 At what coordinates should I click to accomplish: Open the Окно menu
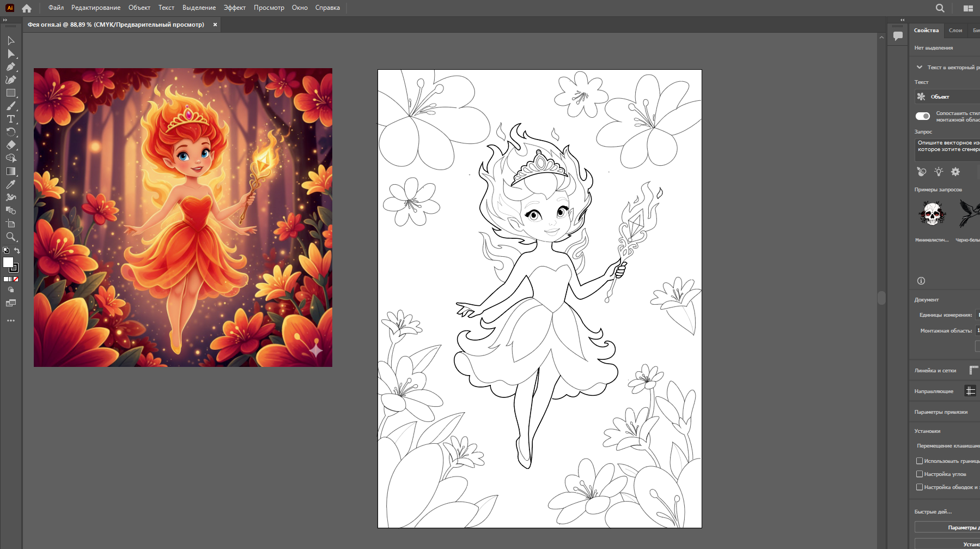pyautogui.click(x=300, y=8)
